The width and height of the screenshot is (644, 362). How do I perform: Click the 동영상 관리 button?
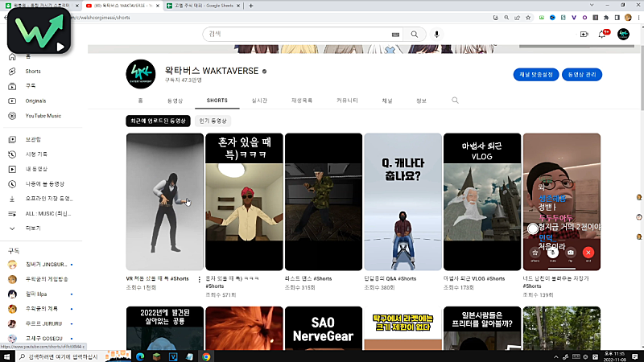582,74
